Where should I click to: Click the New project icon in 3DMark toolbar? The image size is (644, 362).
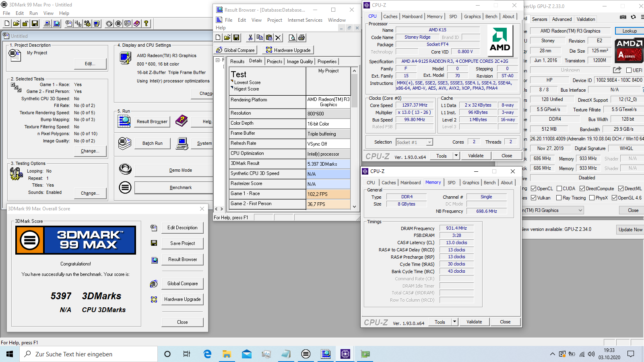(x=7, y=24)
